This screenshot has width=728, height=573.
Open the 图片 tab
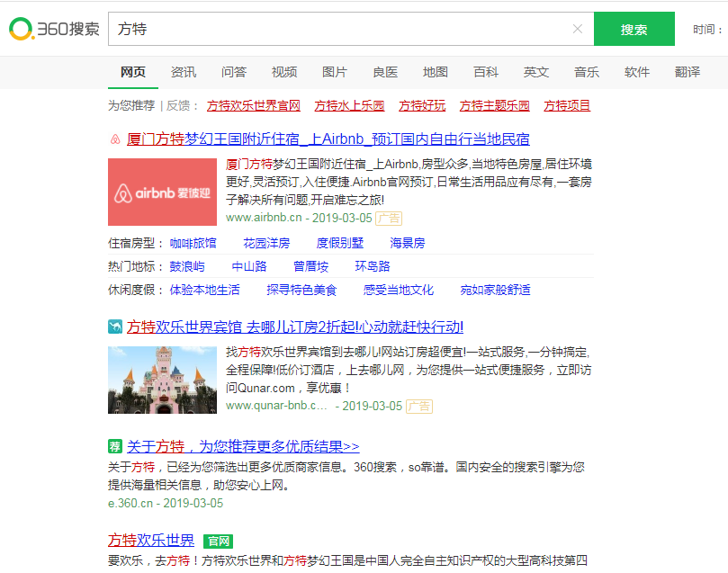click(335, 72)
